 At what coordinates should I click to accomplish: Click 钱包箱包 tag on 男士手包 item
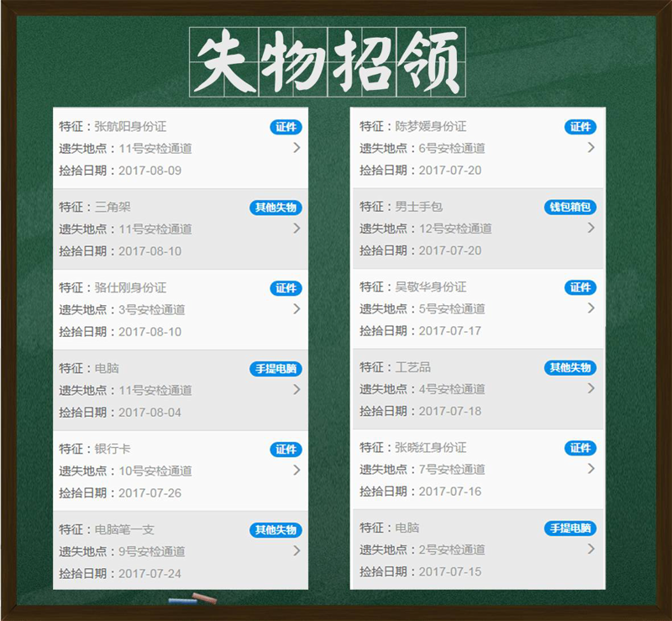click(570, 208)
